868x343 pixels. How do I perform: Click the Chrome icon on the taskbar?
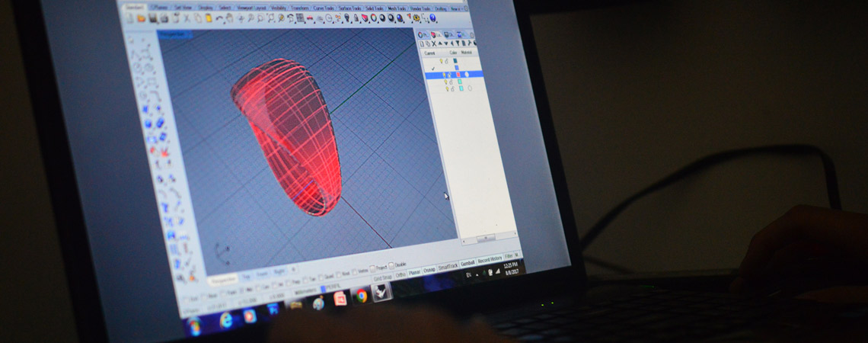tap(362, 296)
